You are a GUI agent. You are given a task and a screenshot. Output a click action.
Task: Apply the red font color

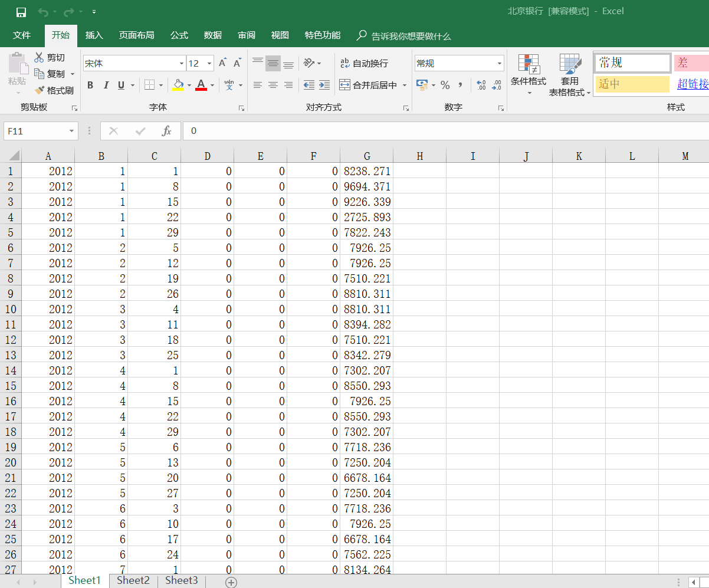(x=201, y=85)
